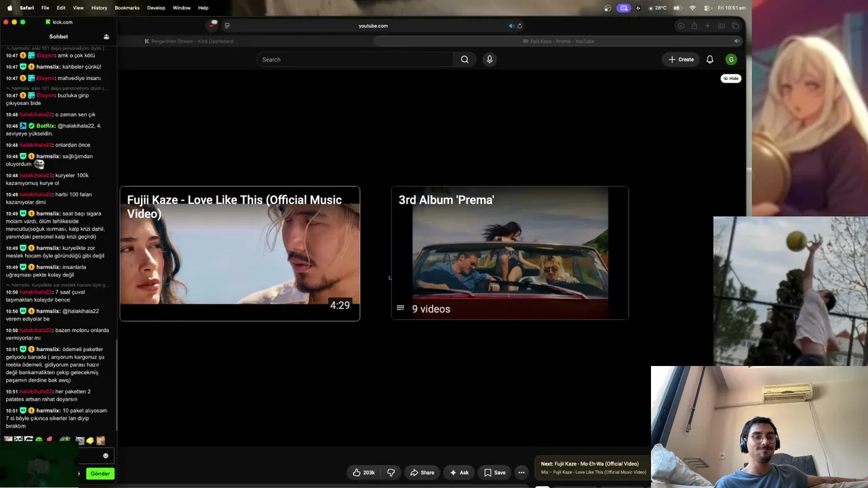
Task: Click the kick.com window title
Action: (x=62, y=22)
